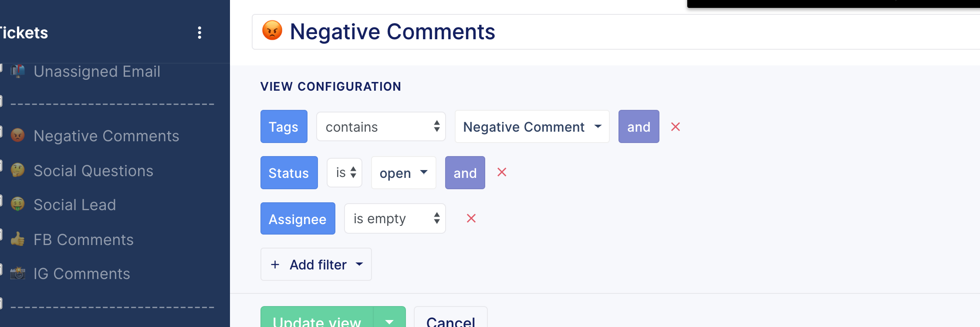Edit the Negative Comments view name field
980x327 pixels.
pos(616,32)
